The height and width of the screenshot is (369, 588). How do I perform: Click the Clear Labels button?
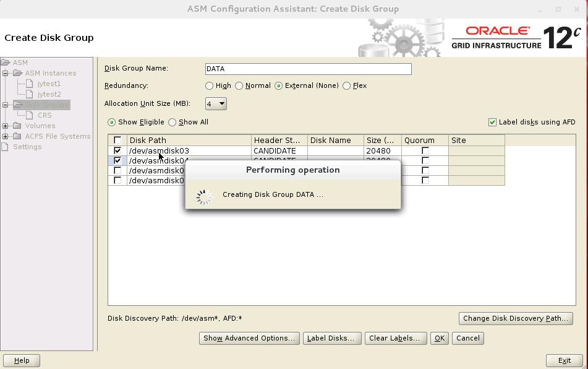[x=396, y=338]
